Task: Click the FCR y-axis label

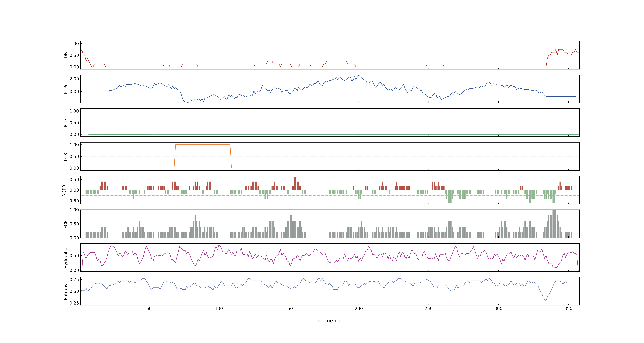Action: coord(66,224)
